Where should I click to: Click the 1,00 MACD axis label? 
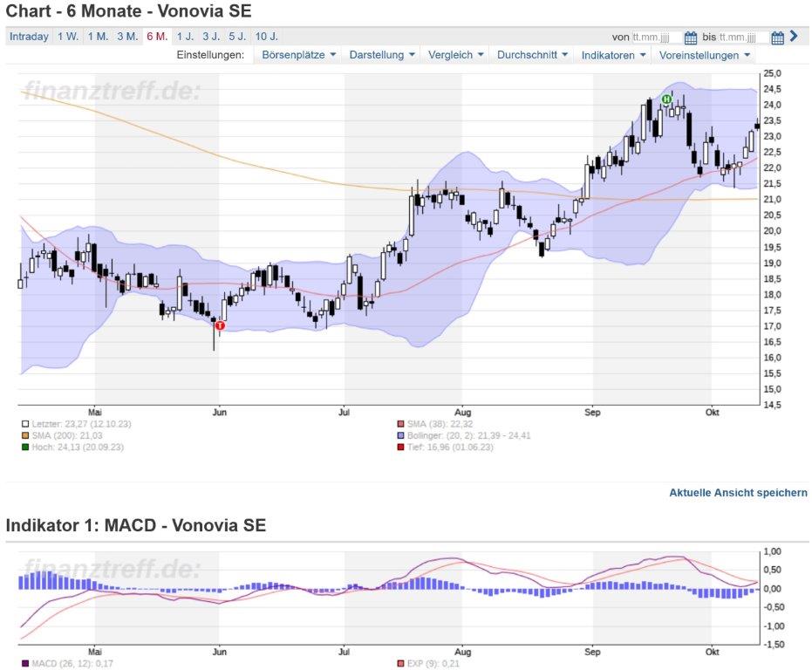(772, 551)
